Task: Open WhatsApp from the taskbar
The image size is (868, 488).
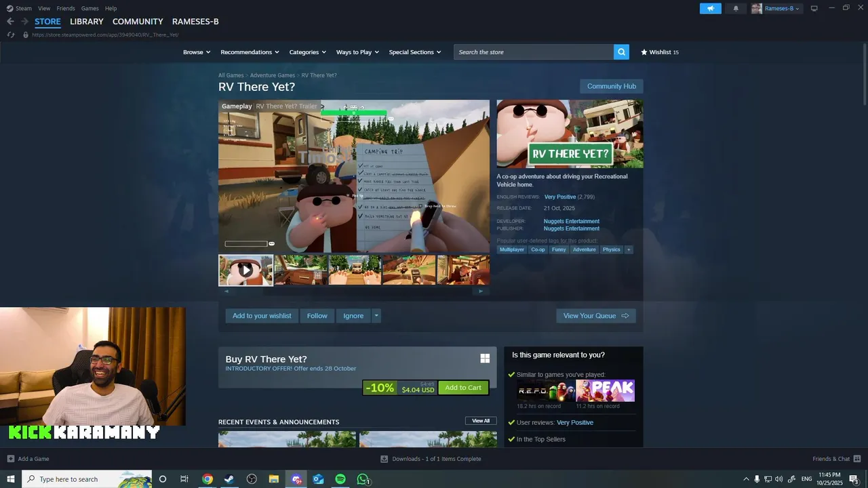Action: 363,479
